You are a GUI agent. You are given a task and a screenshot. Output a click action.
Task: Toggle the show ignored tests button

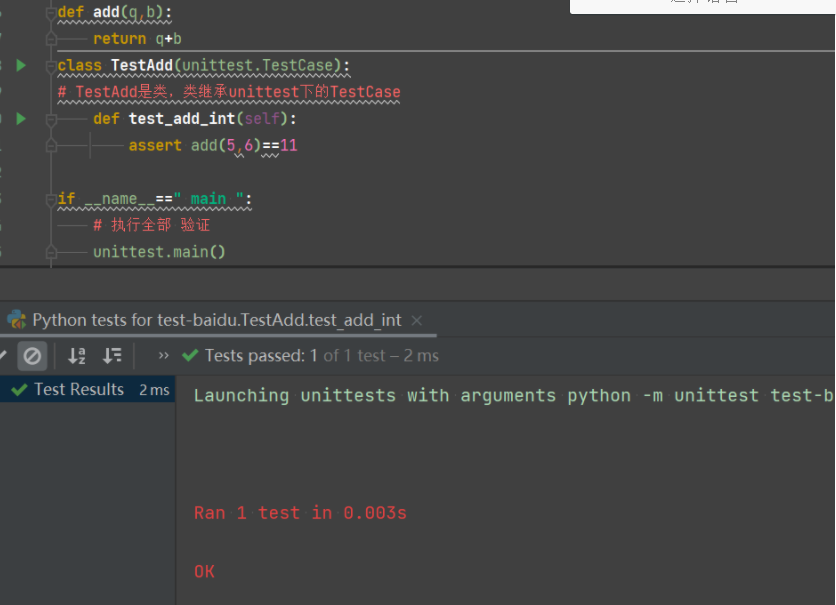33,355
